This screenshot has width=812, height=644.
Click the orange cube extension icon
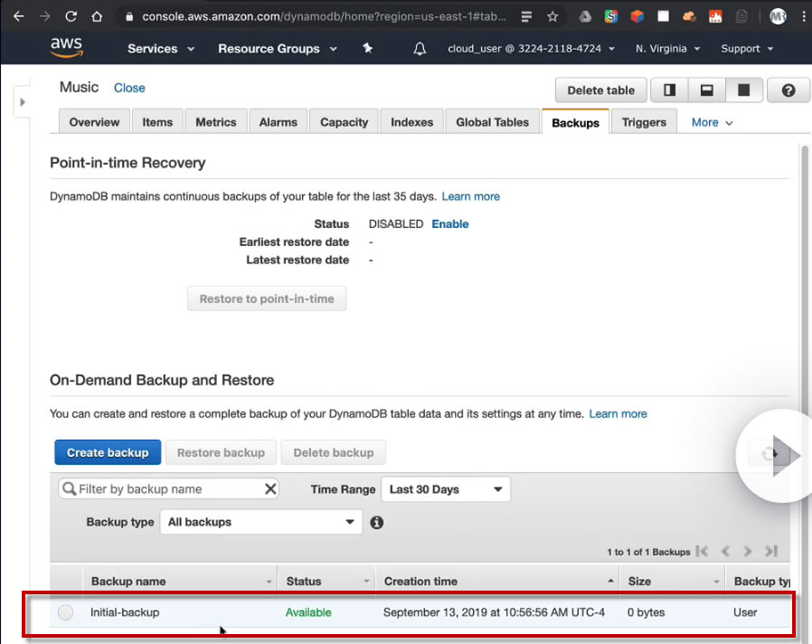click(637, 16)
